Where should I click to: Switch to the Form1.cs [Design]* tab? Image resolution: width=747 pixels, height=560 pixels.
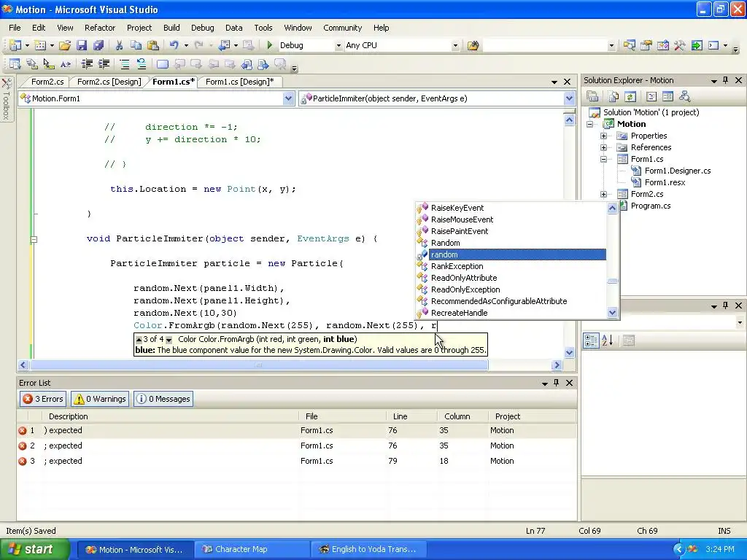coord(239,82)
